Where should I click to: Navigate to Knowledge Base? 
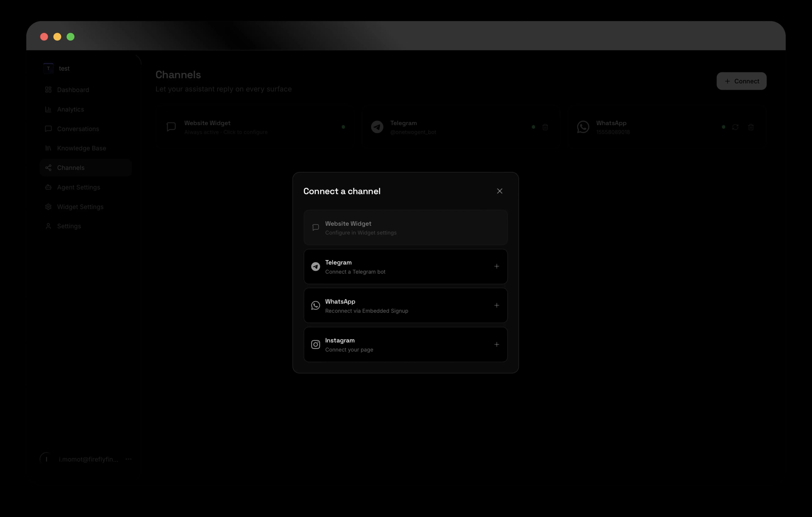81,148
